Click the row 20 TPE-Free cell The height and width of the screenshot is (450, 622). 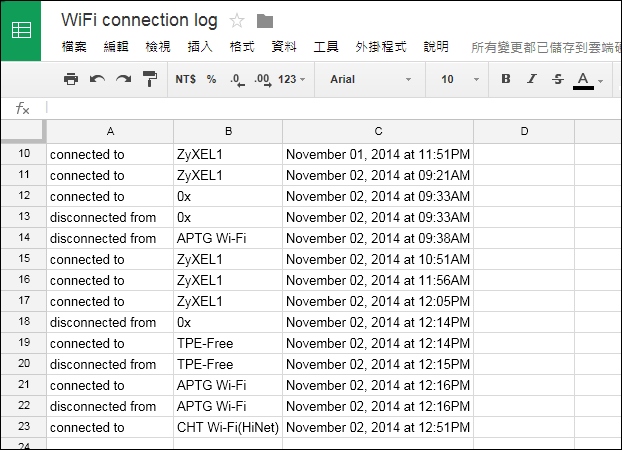pos(228,364)
